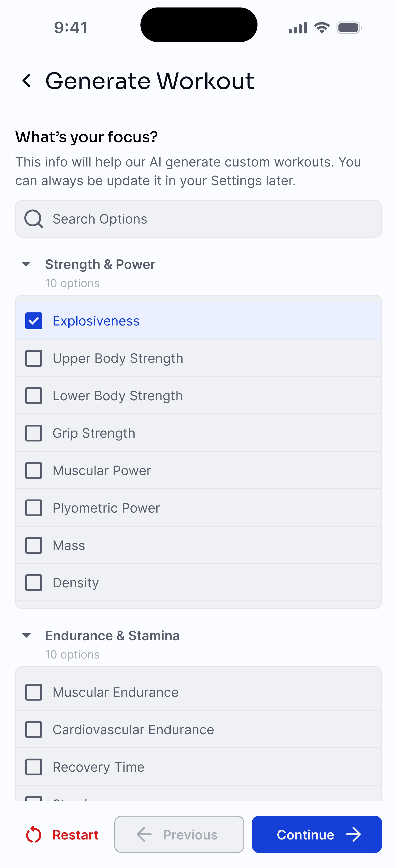This screenshot has width=397, height=868.
Task: Enable the Plyometric Power option
Action: tap(34, 508)
